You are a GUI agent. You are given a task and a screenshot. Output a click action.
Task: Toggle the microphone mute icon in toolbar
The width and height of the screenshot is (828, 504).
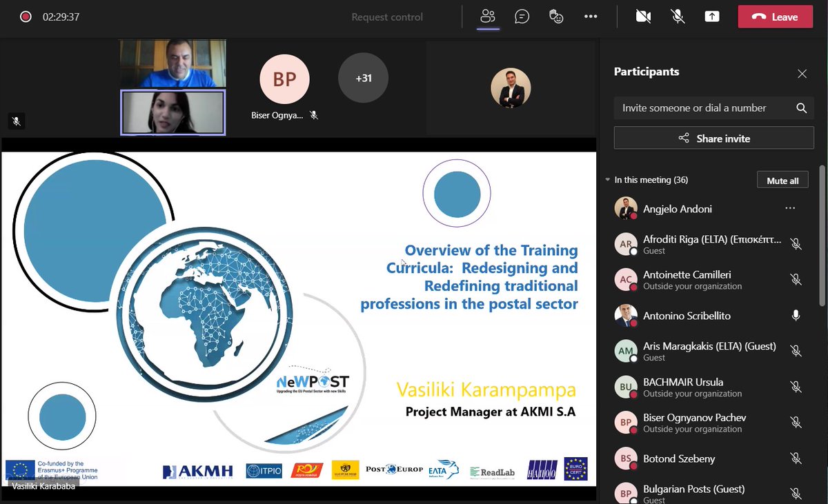[x=678, y=17]
